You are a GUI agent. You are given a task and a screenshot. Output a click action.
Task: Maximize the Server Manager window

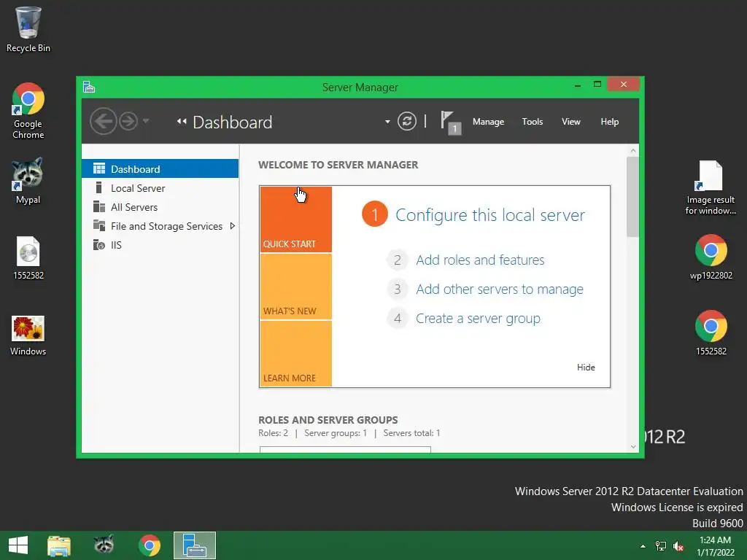(x=597, y=85)
